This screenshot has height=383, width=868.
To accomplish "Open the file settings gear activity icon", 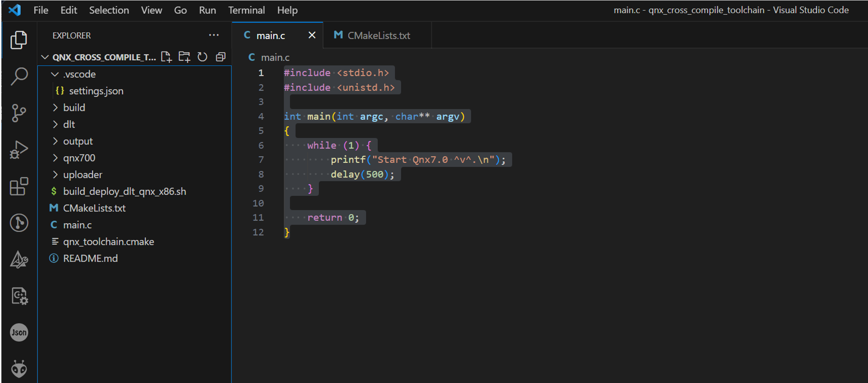I will (19, 296).
